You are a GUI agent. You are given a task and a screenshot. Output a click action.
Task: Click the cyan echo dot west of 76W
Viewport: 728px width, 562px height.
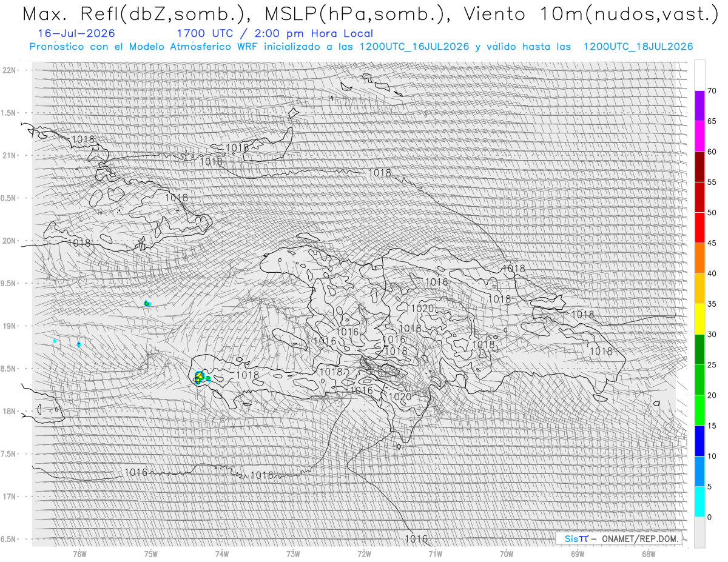(55, 341)
